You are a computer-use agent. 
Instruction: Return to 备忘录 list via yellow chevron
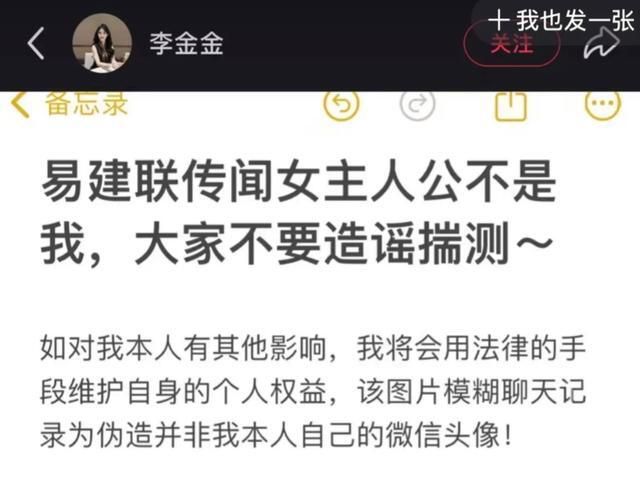[x=20, y=104]
